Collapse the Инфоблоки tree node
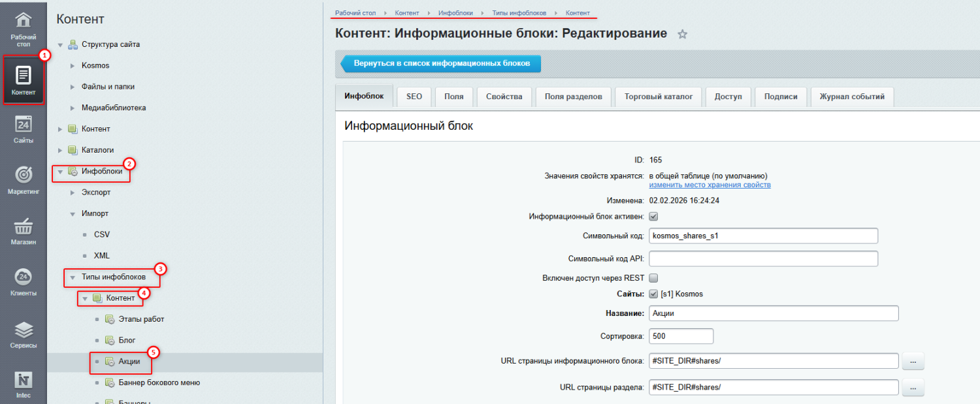The width and height of the screenshot is (980, 404). click(x=61, y=172)
